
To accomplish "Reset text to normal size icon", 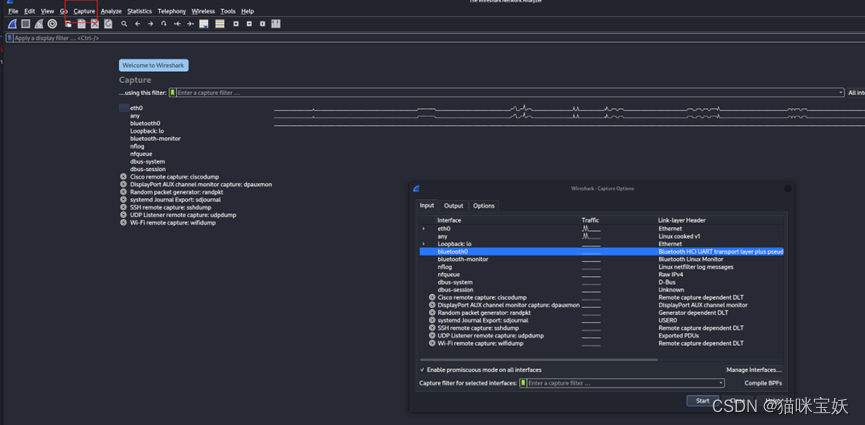I will pyautogui.click(x=262, y=24).
